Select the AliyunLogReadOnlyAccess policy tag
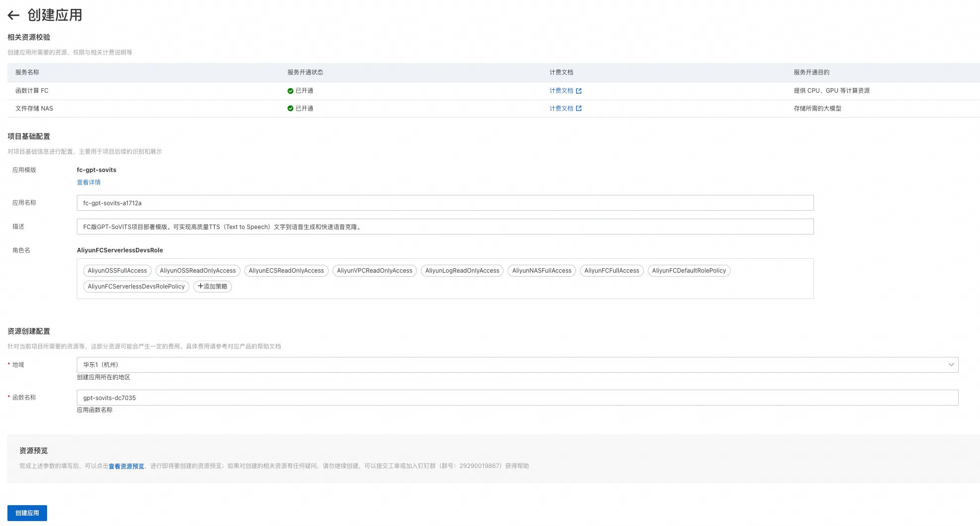This screenshot has width=980, height=526. [462, 271]
